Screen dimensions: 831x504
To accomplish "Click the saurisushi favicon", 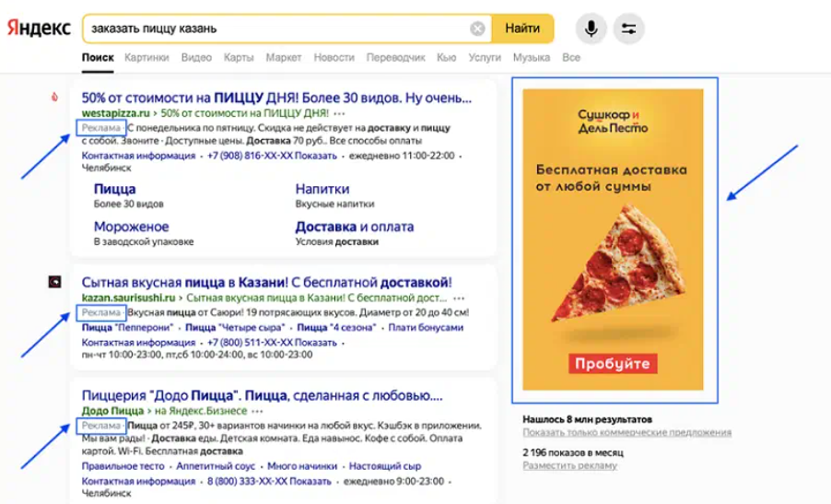I will pyautogui.click(x=54, y=282).
